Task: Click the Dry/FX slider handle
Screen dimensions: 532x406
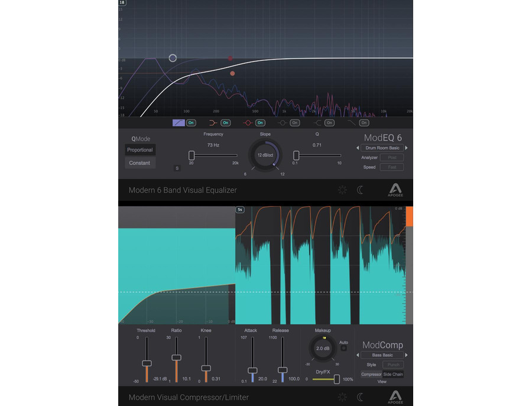Action: click(336, 379)
